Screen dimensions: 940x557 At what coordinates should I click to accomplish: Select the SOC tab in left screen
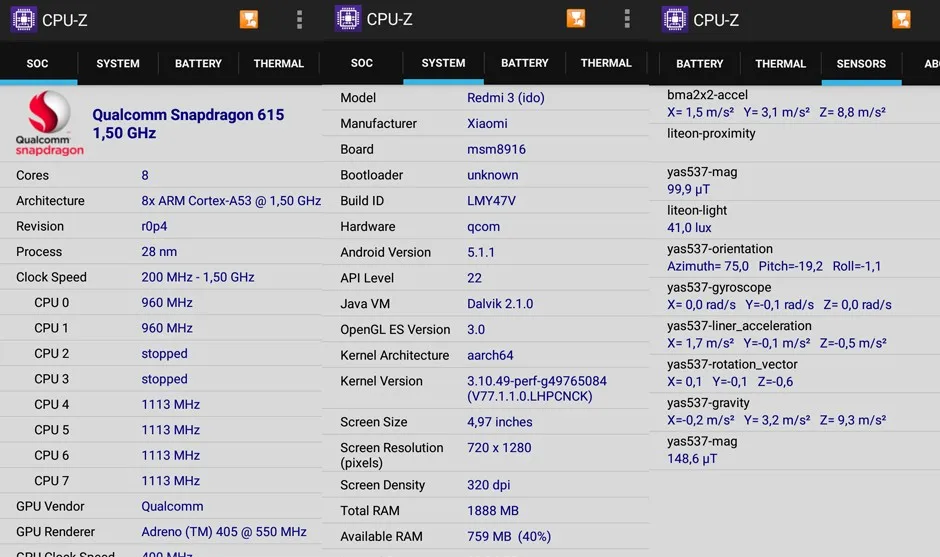[x=37, y=64]
